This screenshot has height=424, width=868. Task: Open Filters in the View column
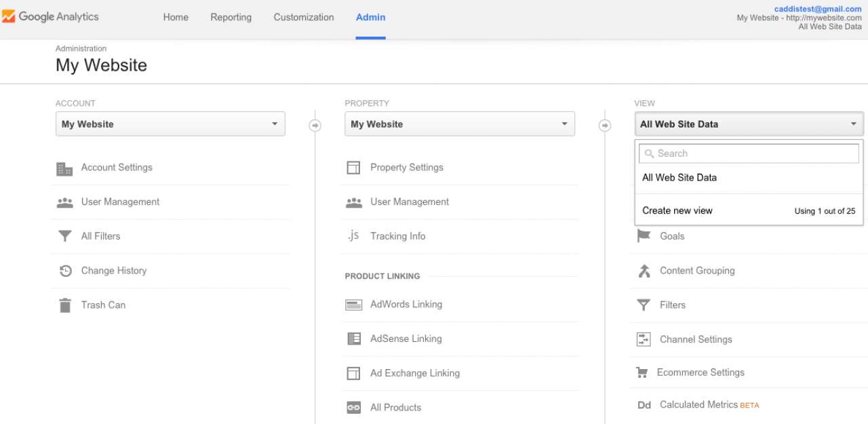click(673, 305)
